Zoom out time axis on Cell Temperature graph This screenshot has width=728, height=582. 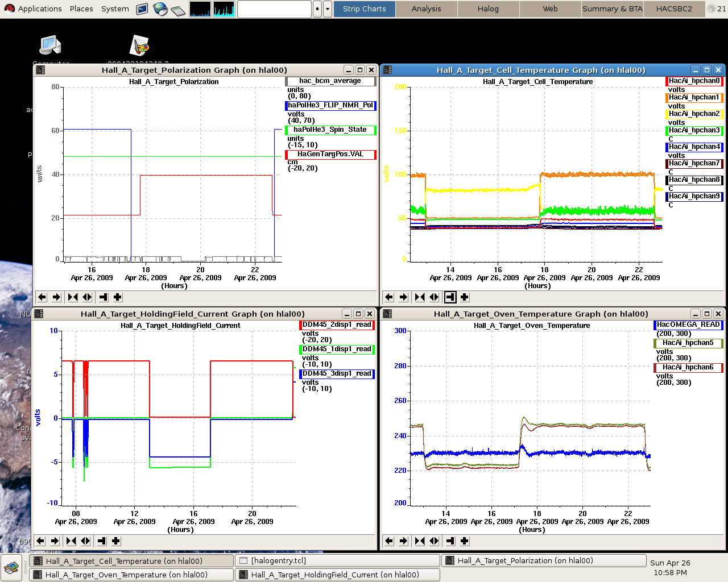434,297
